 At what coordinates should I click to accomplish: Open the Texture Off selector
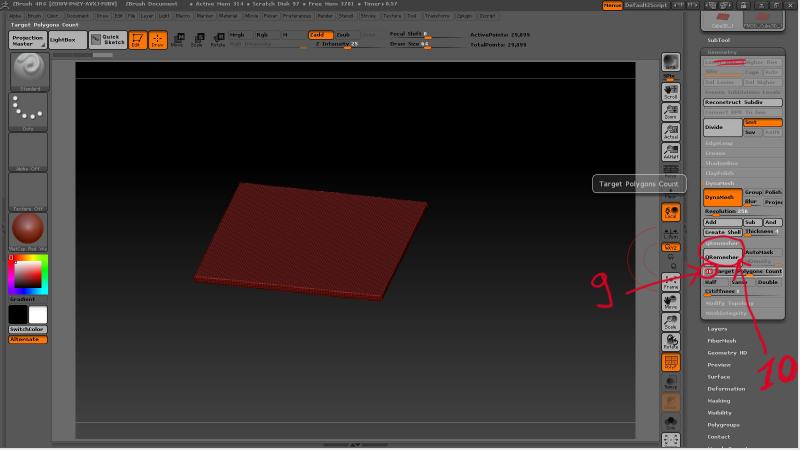(29, 191)
